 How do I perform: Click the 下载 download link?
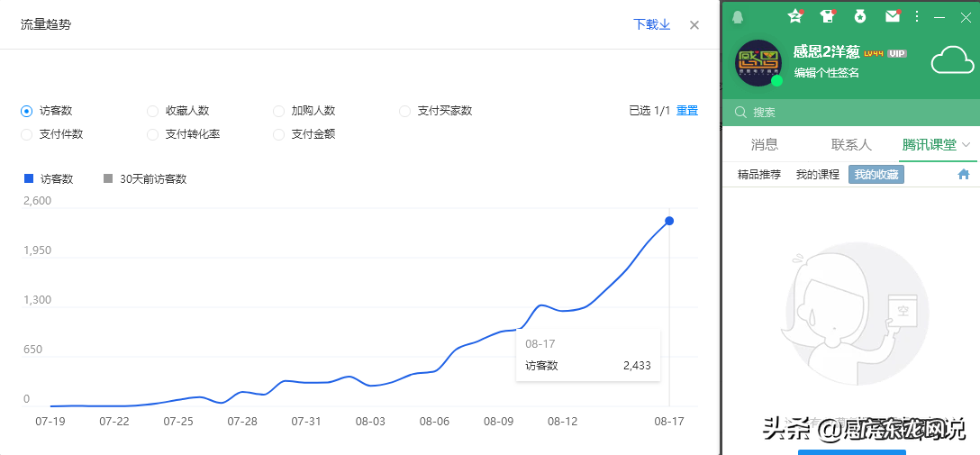click(652, 24)
